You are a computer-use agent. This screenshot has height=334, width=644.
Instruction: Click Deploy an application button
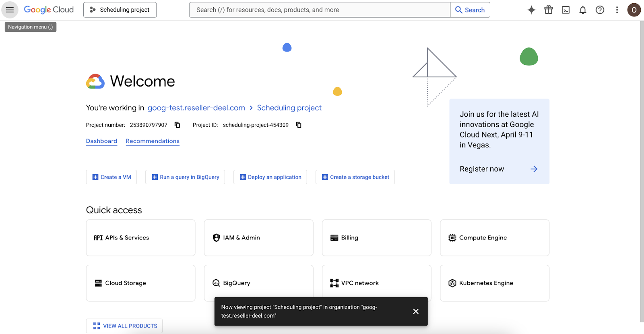click(270, 177)
